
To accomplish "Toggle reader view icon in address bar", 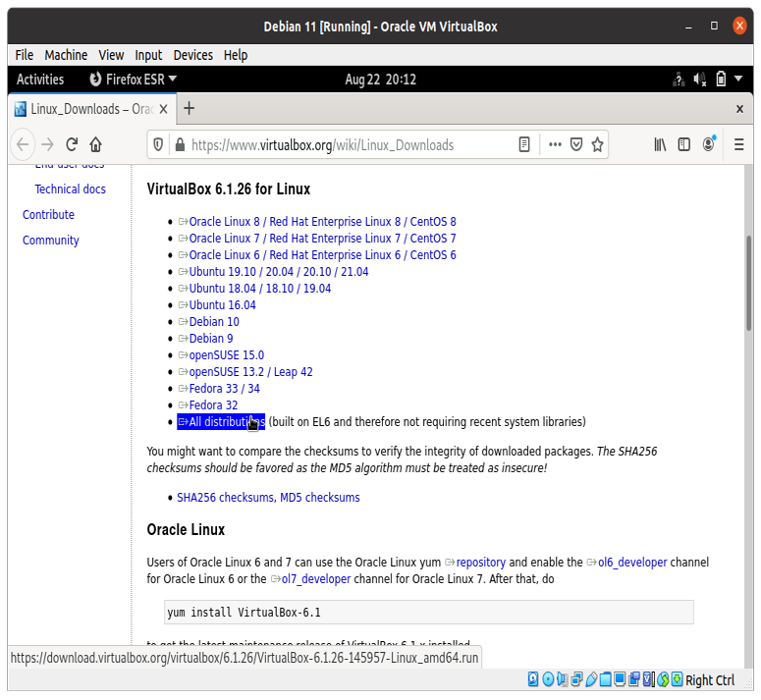I will tap(524, 144).
